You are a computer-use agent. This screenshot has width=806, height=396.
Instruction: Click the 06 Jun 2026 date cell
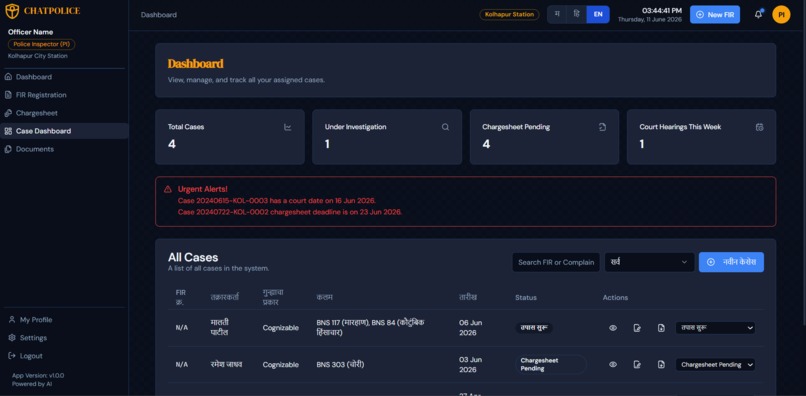(x=470, y=328)
